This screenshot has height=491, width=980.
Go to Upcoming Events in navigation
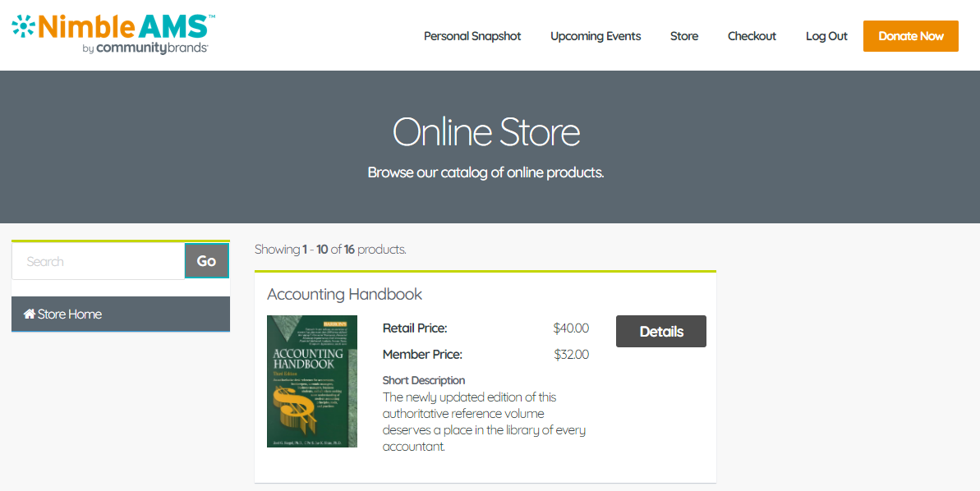(x=596, y=36)
